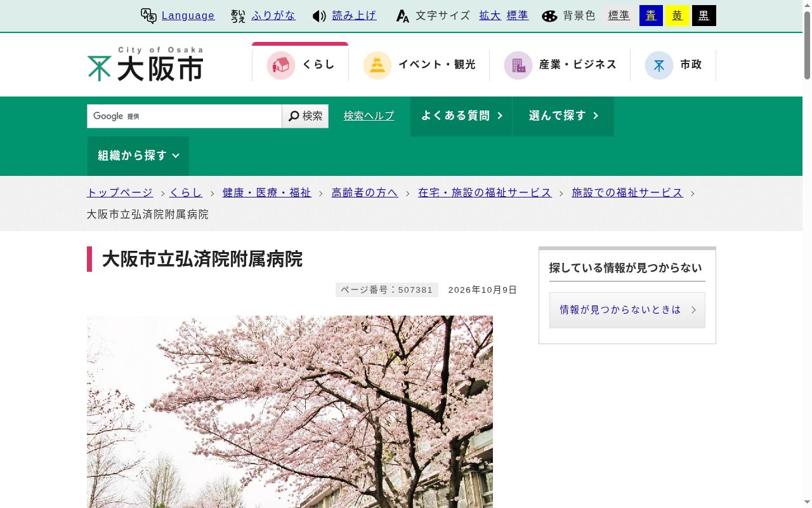Image resolution: width=812 pixels, height=508 pixels.
Task: Open the 市政 tab
Action: [x=673, y=65]
